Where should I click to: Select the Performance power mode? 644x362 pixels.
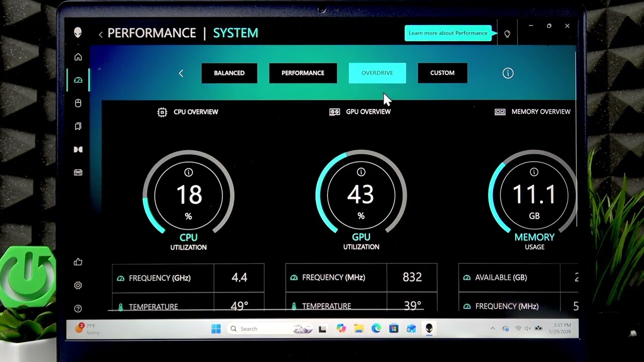(x=303, y=73)
